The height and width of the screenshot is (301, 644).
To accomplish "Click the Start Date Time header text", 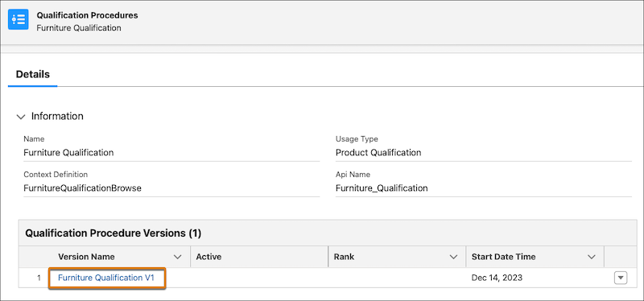I will point(504,257).
